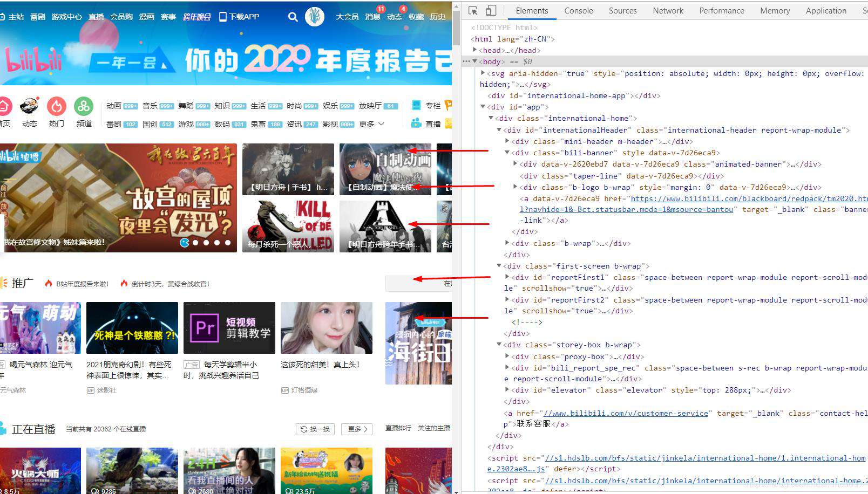Open the 短视频剪辑教学 Pr promo thumbnail
This screenshot has height=494, width=868.
[x=229, y=328]
